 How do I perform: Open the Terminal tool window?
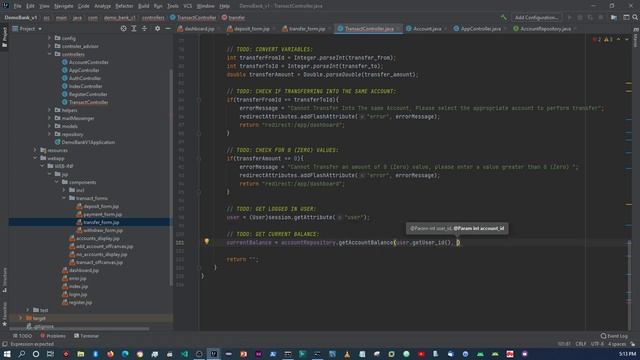point(87,336)
